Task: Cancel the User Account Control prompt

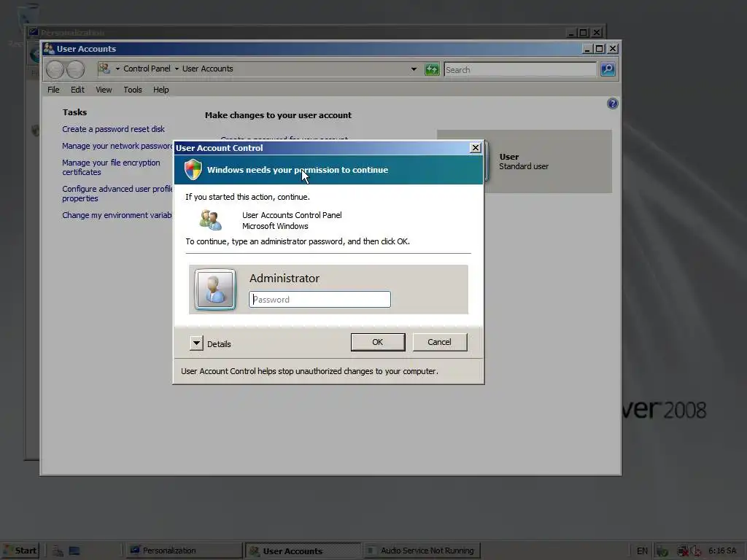Action: (x=439, y=342)
